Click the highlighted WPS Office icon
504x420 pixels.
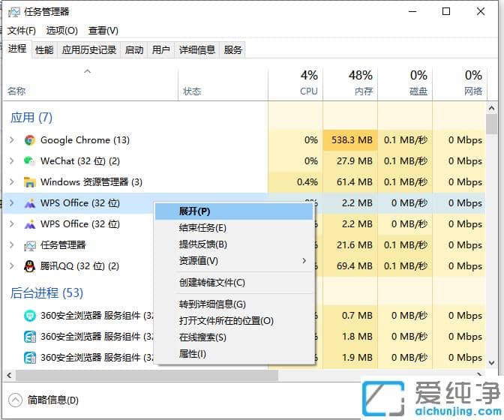(30, 203)
